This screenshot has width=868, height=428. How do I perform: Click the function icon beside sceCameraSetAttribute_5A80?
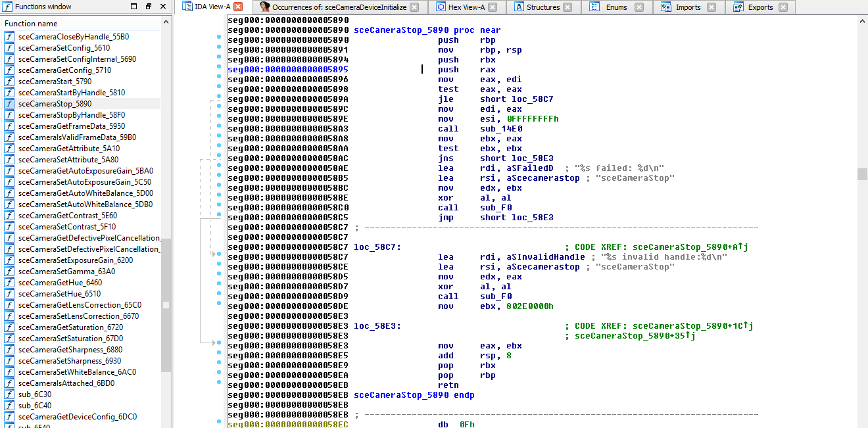pos(9,160)
